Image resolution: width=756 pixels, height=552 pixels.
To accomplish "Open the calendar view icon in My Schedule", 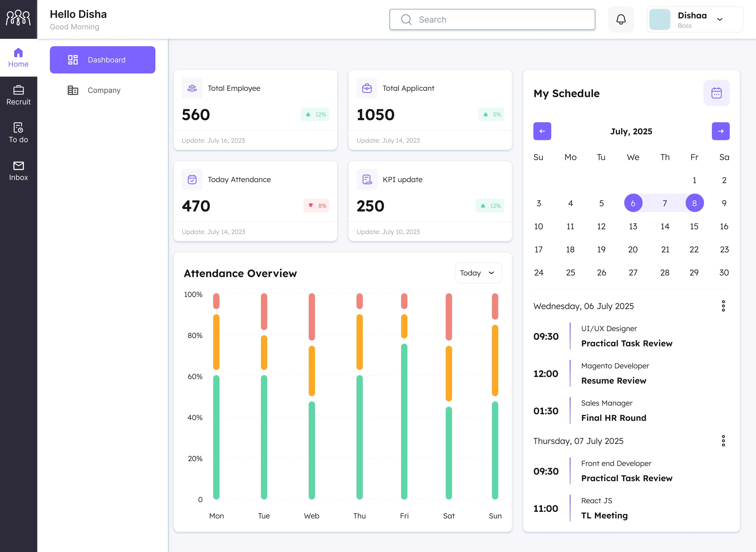I will [x=717, y=93].
